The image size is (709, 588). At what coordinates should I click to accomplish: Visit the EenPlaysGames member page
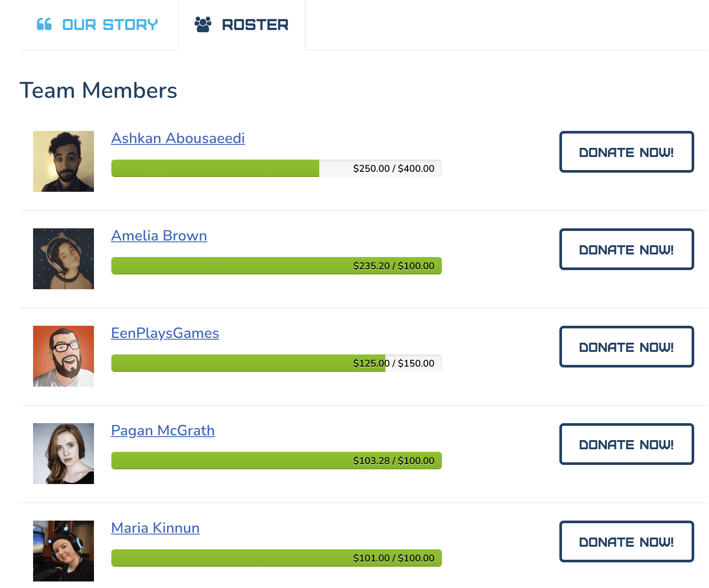pyautogui.click(x=165, y=333)
